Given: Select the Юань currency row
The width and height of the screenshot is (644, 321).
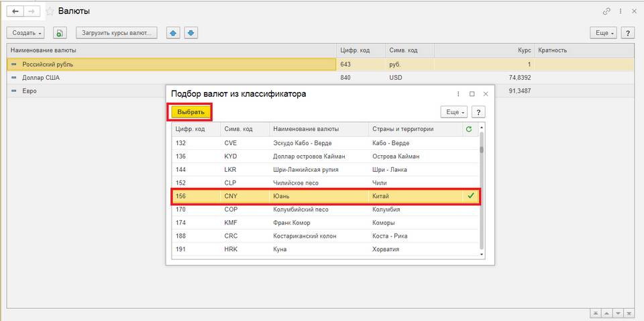Looking at the screenshot, I should tap(325, 197).
